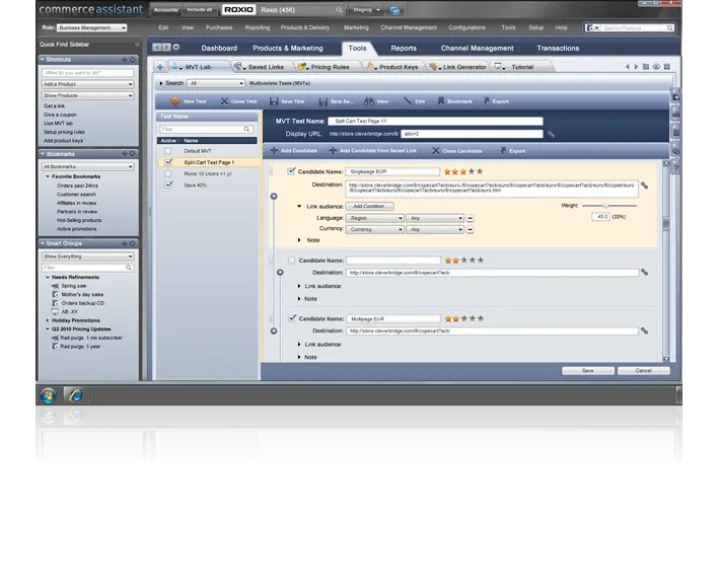Expand the Note section under Singlepage EUR
720x583 pixels.
click(x=300, y=240)
